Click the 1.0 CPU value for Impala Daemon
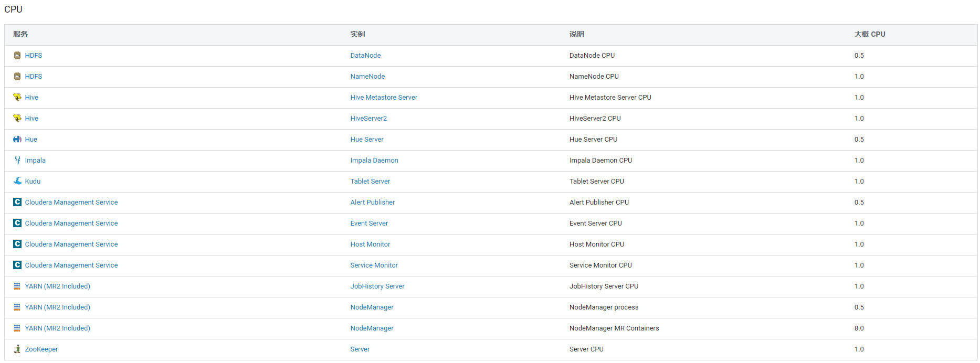The image size is (980, 363). point(859,161)
